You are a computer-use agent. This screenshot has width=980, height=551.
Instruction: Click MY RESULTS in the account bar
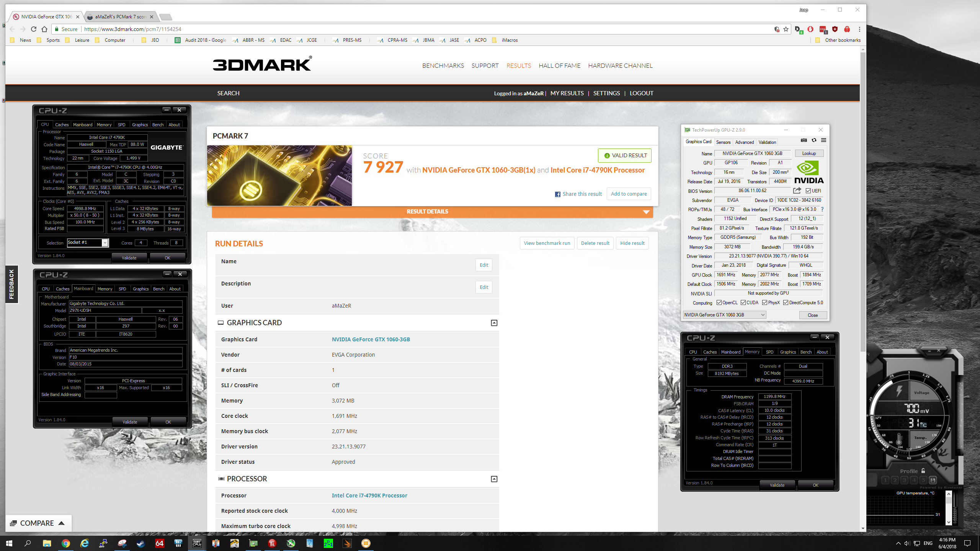pos(567,93)
